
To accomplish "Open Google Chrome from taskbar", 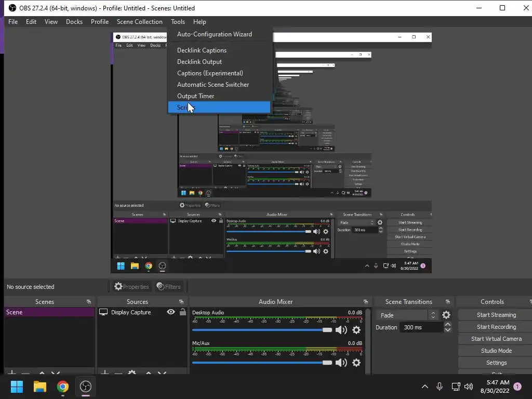I will point(62,387).
